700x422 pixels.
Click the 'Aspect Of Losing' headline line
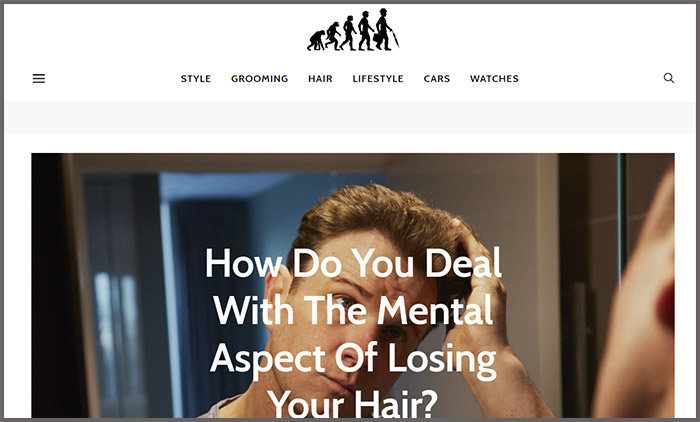pyautogui.click(x=353, y=359)
